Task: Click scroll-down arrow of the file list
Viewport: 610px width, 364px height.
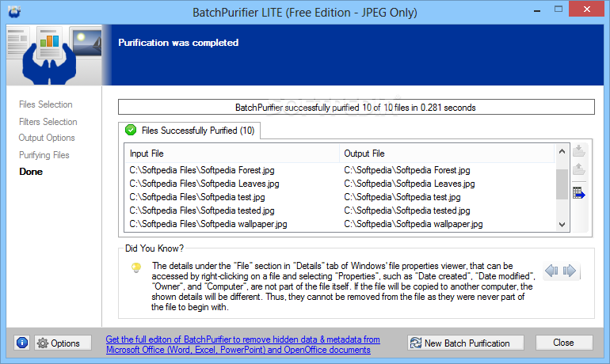Action: [562, 225]
